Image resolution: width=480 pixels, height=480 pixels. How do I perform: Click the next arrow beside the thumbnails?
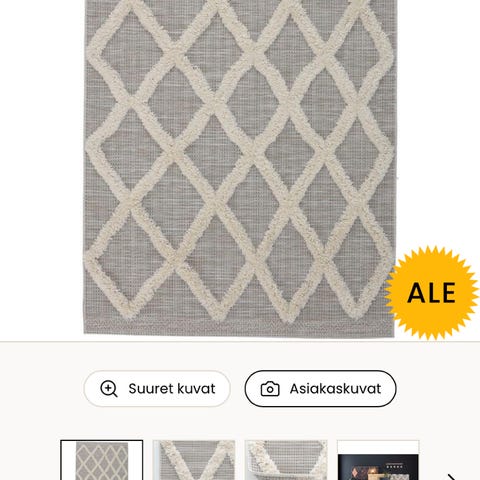click(x=452, y=477)
